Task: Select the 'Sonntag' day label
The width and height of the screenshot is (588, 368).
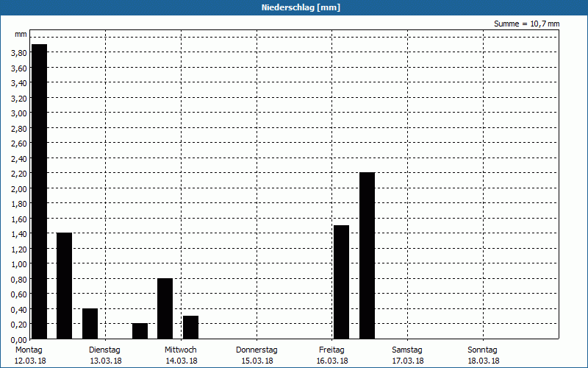Action: [x=482, y=350]
